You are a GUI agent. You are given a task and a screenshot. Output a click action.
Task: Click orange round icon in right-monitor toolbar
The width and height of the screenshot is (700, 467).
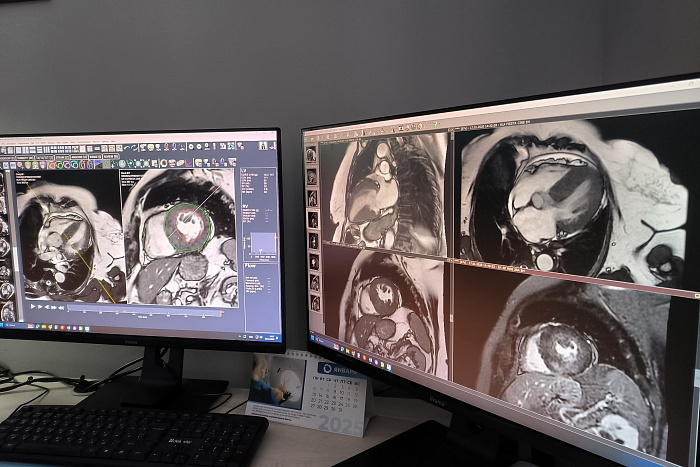tap(420, 126)
